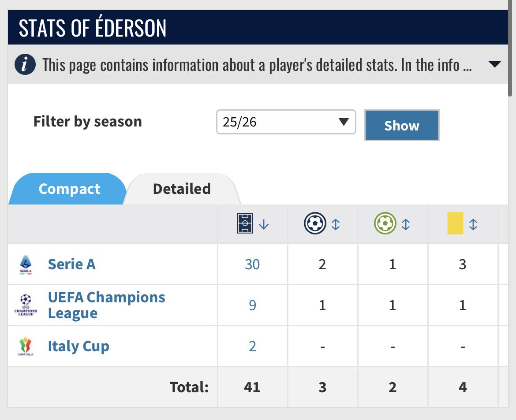
Task: Toggle sort arrows for goals column
Action: (335, 224)
